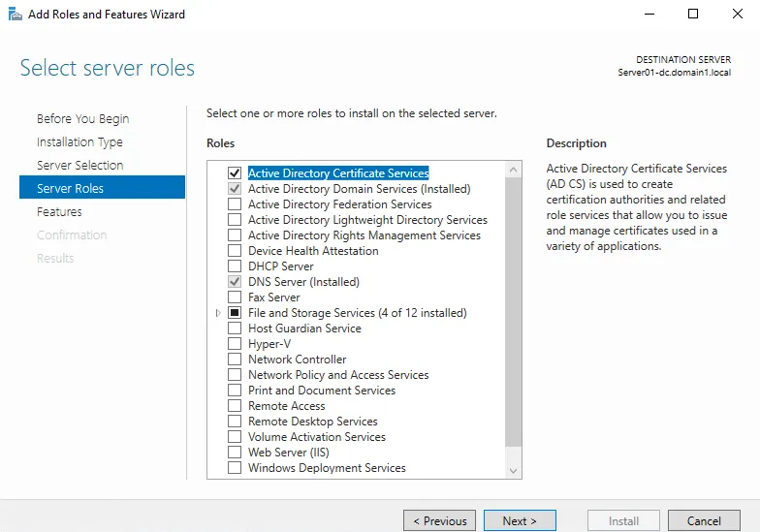Image resolution: width=760 pixels, height=532 pixels.
Task: Expand File and Storage Services tree
Action: tap(219, 313)
